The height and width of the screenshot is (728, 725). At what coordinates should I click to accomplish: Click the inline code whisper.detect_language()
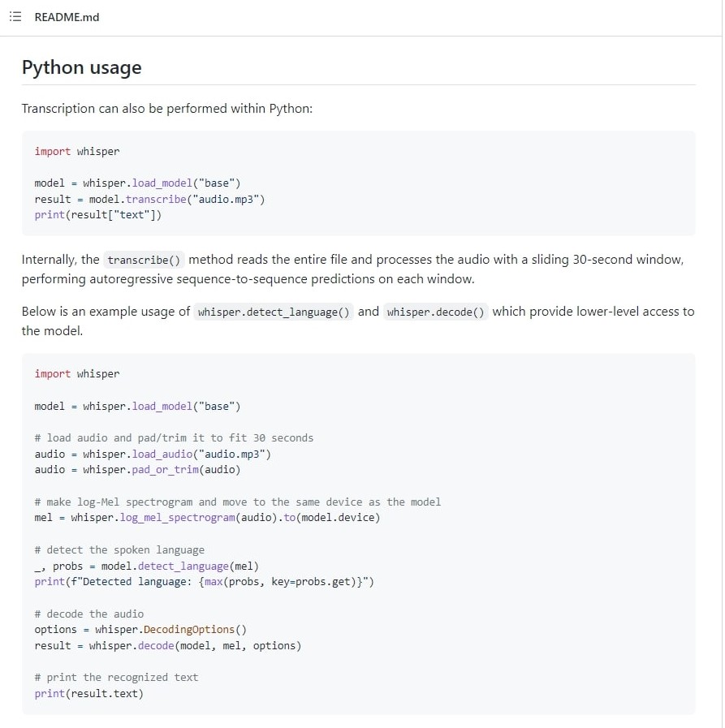[274, 312]
